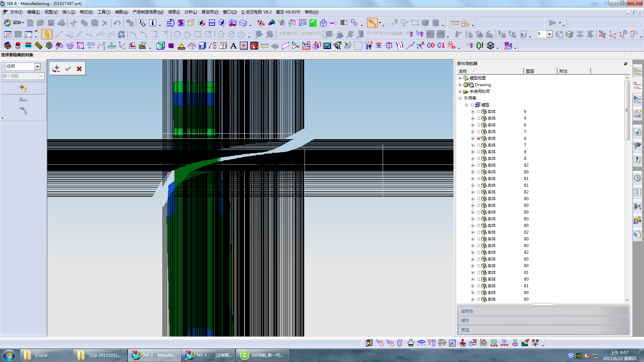Toggle the chain link curve icon

click(47, 34)
